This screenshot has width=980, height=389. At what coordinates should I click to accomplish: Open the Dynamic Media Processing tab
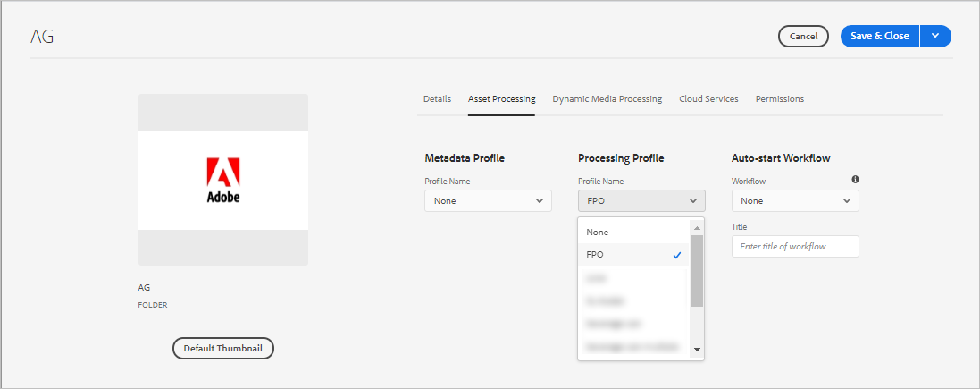(x=607, y=99)
